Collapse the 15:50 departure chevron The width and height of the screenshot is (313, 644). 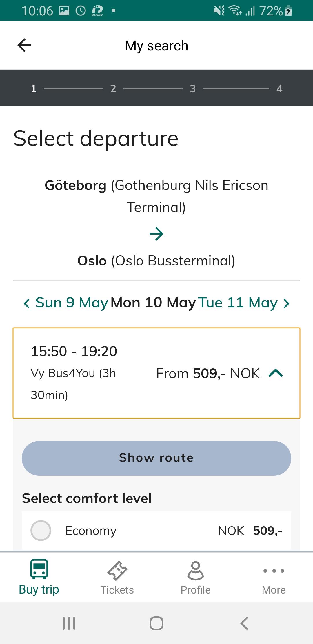coord(276,373)
